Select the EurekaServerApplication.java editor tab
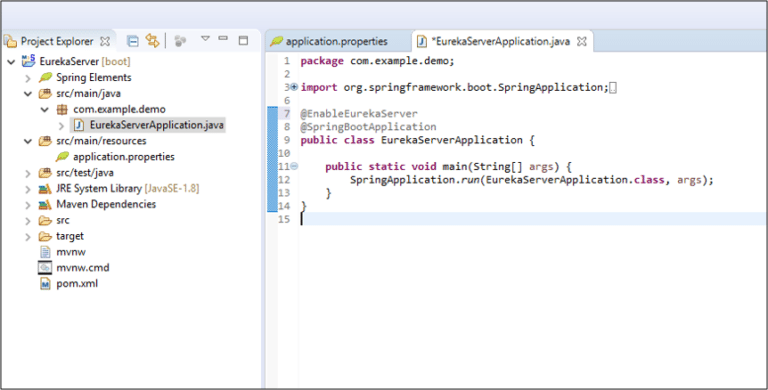 501,42
